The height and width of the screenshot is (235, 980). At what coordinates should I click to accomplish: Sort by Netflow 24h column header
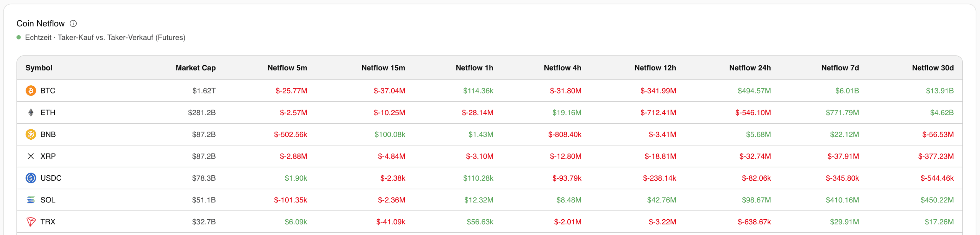click(x=750, y=68)
